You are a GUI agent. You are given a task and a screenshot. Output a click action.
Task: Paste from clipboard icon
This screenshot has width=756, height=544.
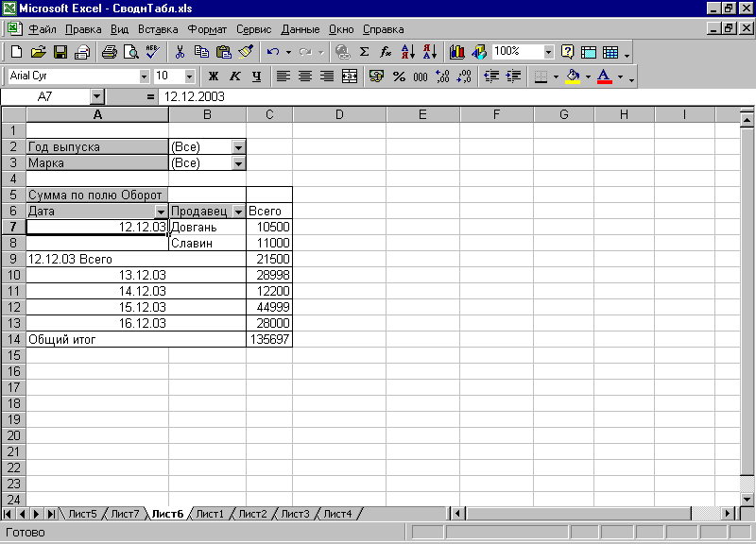224,52
